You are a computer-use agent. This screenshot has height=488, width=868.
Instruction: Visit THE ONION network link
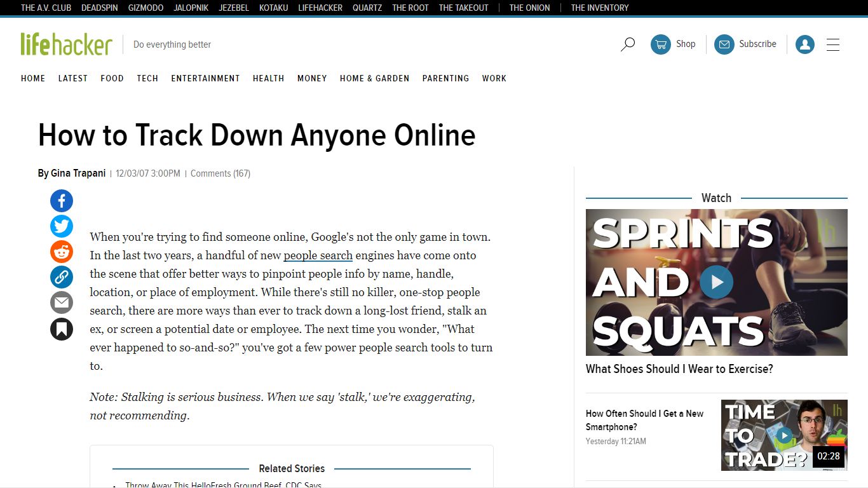click(529, 8)
